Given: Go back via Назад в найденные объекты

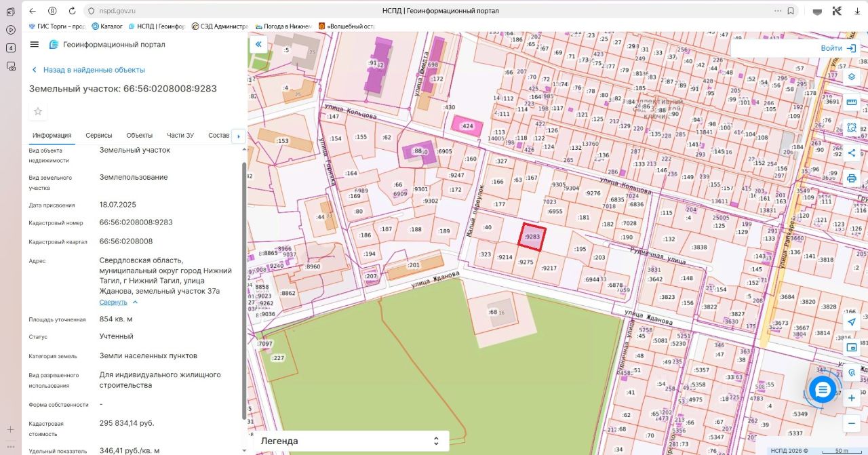Looking at the screenshot, I should click(x=88, y=70).
